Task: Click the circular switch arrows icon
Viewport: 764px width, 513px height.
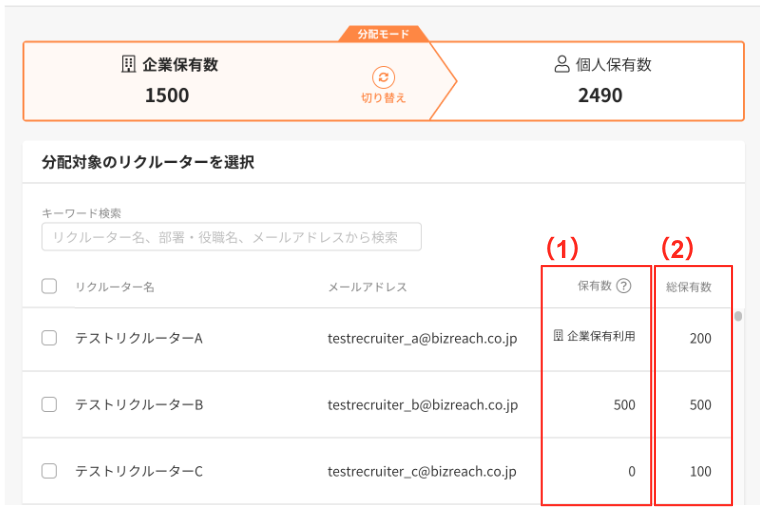Action: pos(383,77)
